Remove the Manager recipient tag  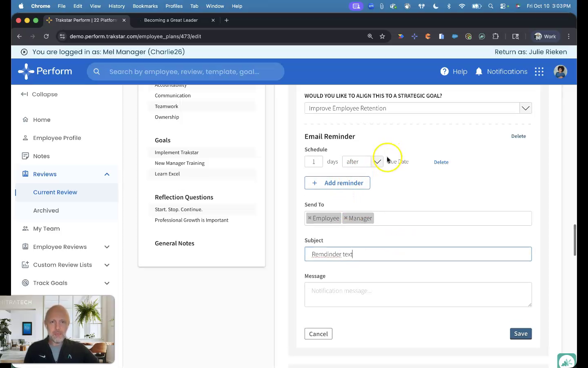point(345,218)
